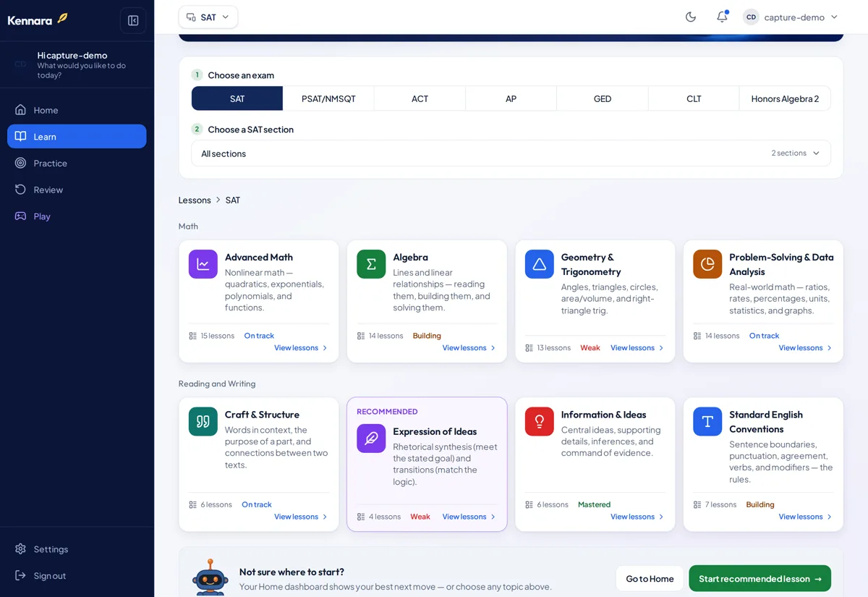Toggle dark mode moon icon
The width and height of the screenshot is (868, 597).
(x=691, y=17)
